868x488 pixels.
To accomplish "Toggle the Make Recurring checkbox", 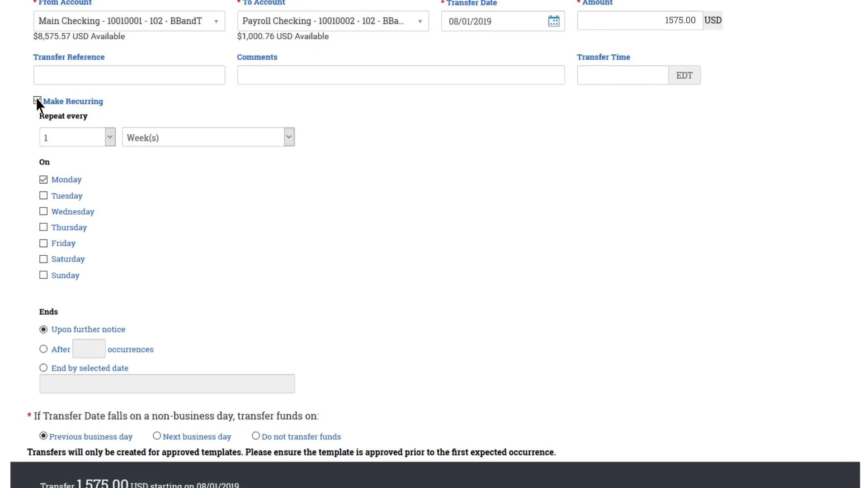I will [x=38, y=101].
